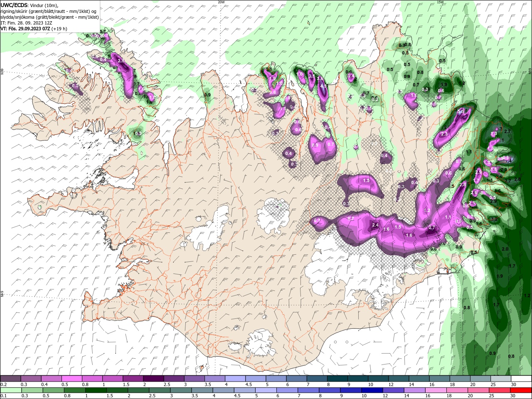Viewport: 532px width, 399px height.
Task: Pick the 0.5 bright pink swatch, upper legend row
Action: click(x=72, y=379)
